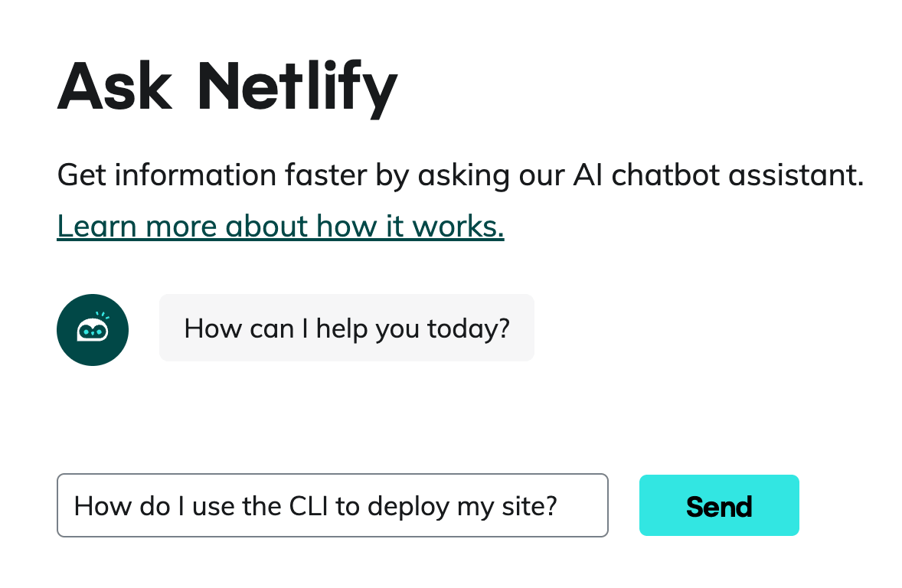The height and width of the screenshot is (588, 902).
Task: Place cursor in 'How do I use the CLI' field
Action: [x=332, y=505]
